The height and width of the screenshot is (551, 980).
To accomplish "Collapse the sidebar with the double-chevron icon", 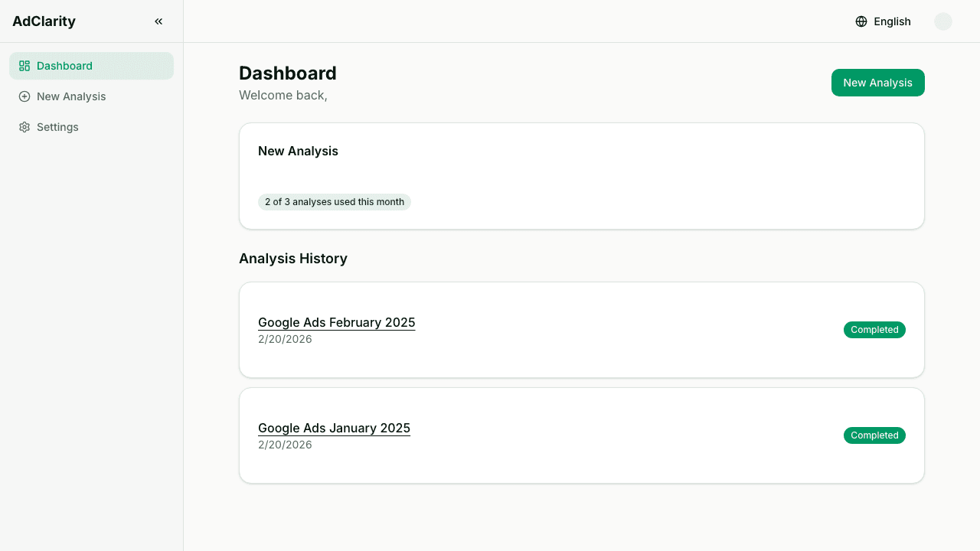I will coord(158,21).
